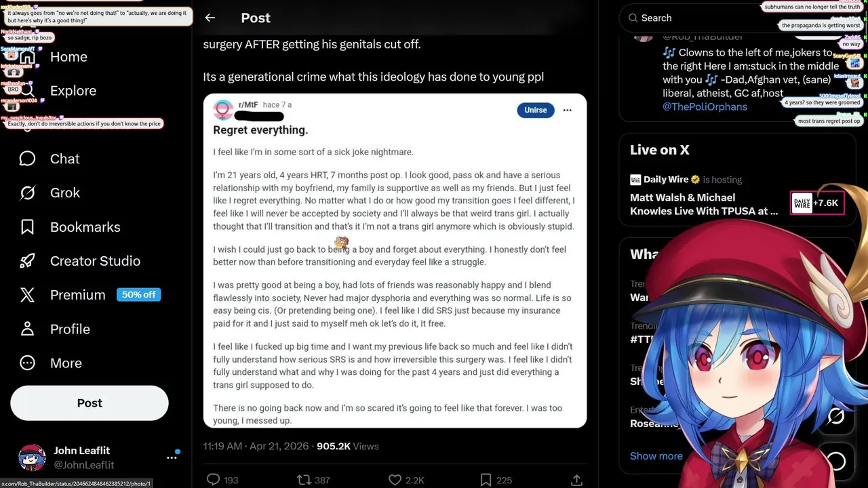Viewport: 868px width, 488px height.
Task: Open Grok from the sidebar
Action: pos(50,192)
